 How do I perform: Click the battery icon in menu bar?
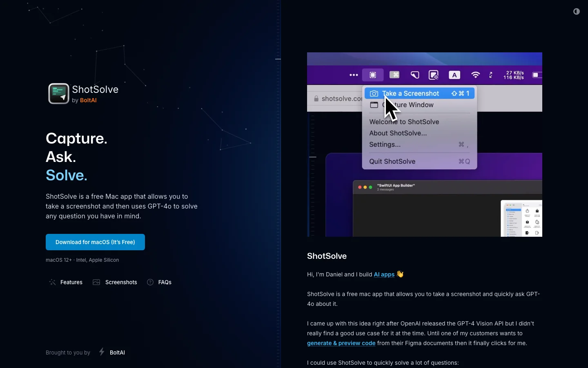[537, 75]
